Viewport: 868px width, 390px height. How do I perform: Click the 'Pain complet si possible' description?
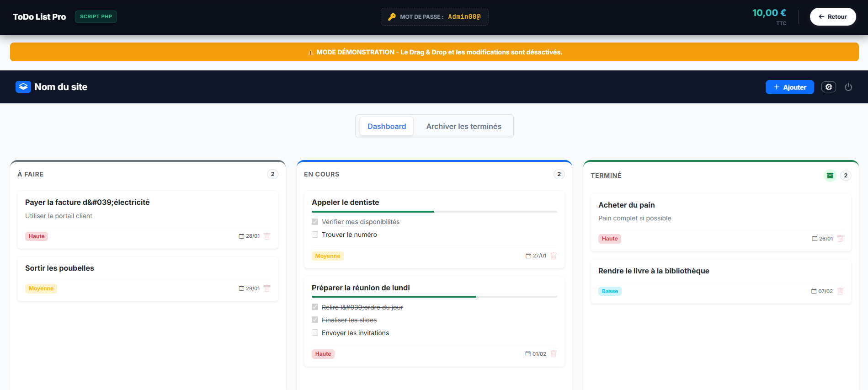point(635,218)
